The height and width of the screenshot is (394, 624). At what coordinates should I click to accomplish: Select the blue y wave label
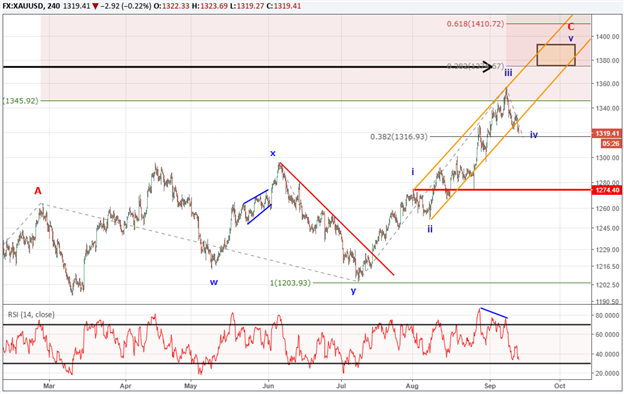click(x=353, y=291)
